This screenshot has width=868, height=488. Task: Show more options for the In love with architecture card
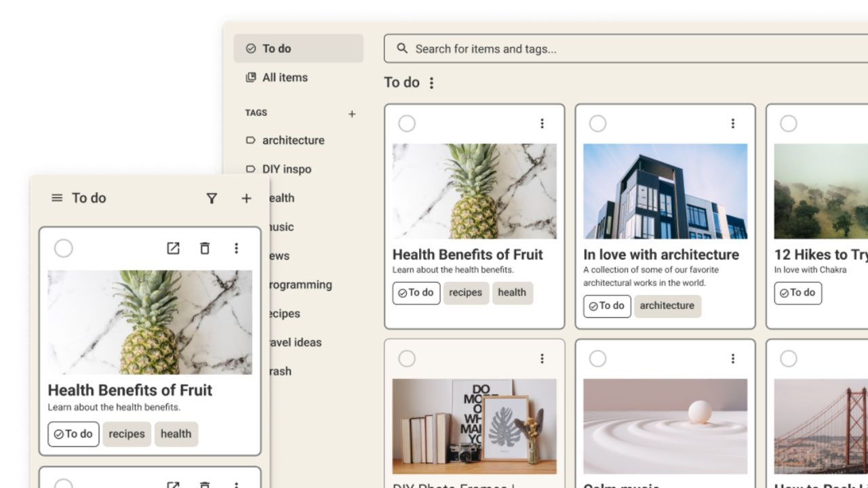732,123
